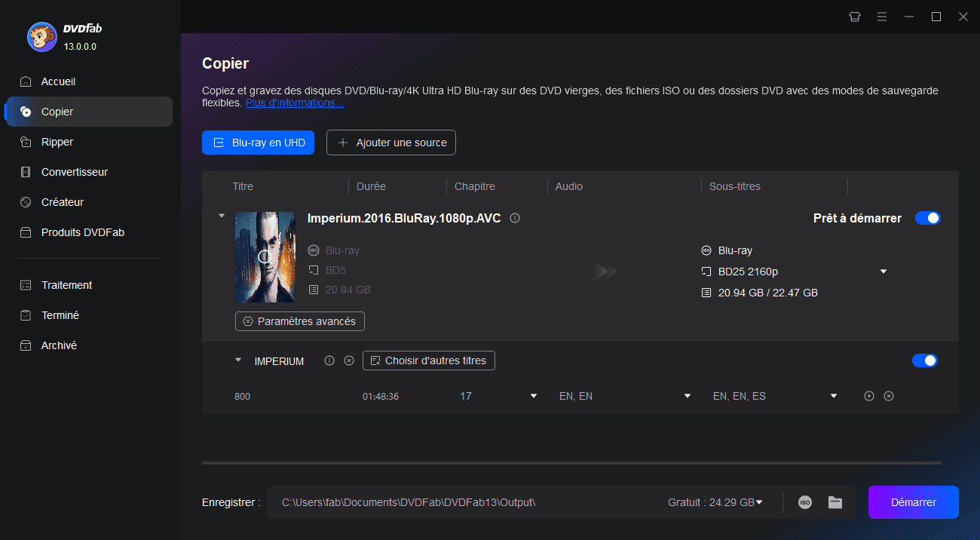Click the source Blu-ray disc icon
The width and height of the screenshot is (980, 540).
click(314, 250)
